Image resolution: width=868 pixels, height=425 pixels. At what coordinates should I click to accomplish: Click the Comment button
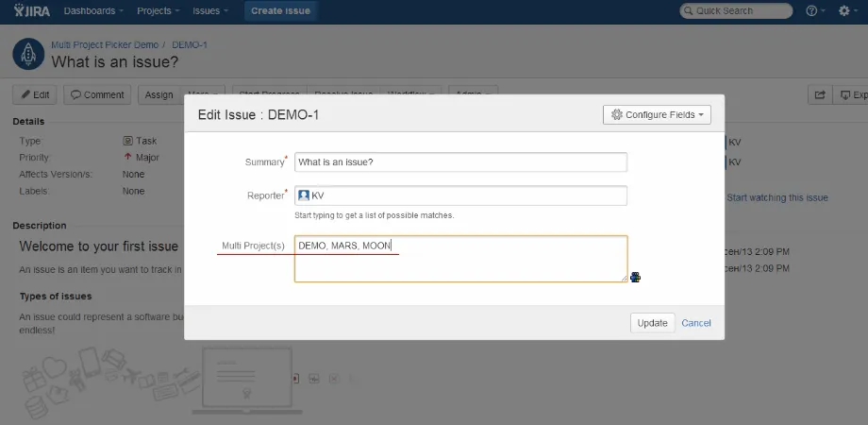click(97, 94)
